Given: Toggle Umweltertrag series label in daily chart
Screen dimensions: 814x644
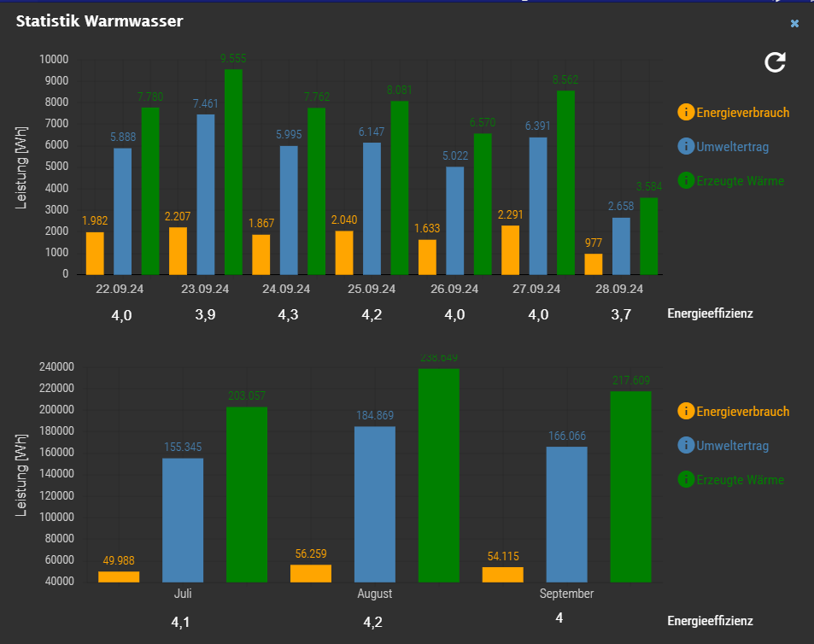Looking at the screenshot, I should (x=733, y=147).
